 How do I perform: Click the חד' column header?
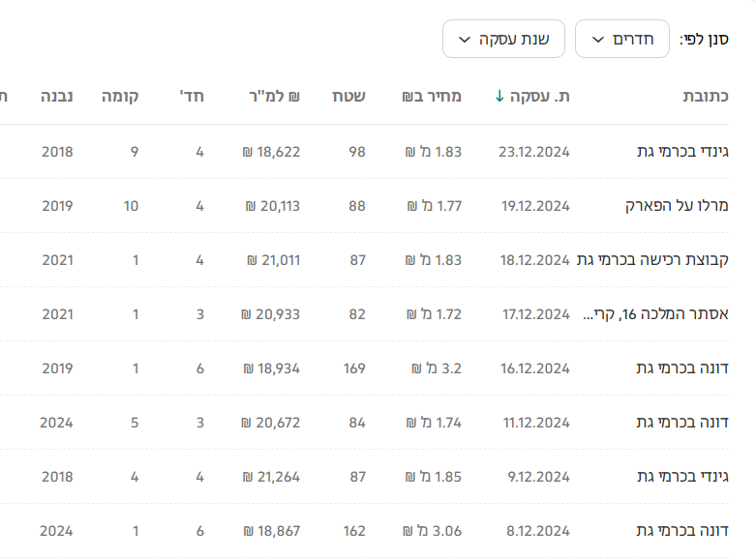point(192,97)
